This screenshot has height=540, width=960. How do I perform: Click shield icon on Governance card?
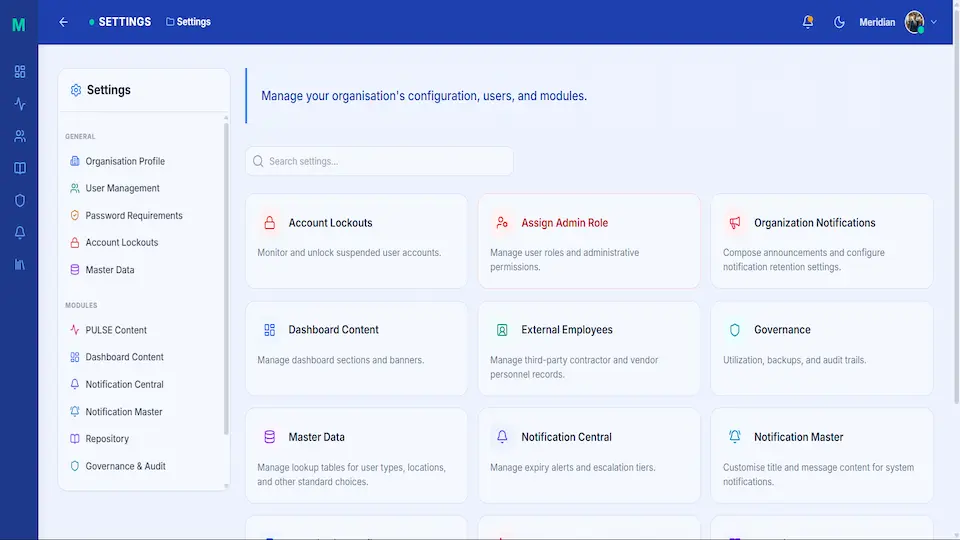[735, 330]
